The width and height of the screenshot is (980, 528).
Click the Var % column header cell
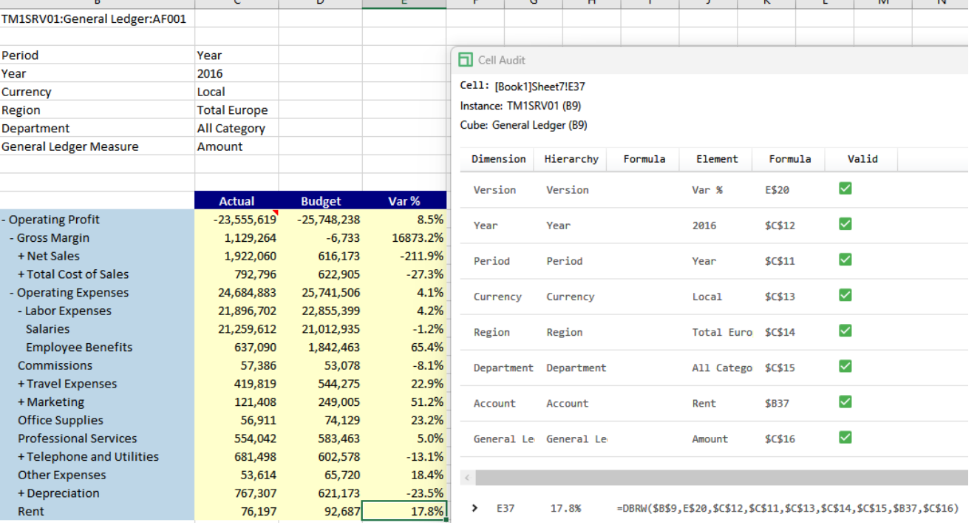pos(404,201)
